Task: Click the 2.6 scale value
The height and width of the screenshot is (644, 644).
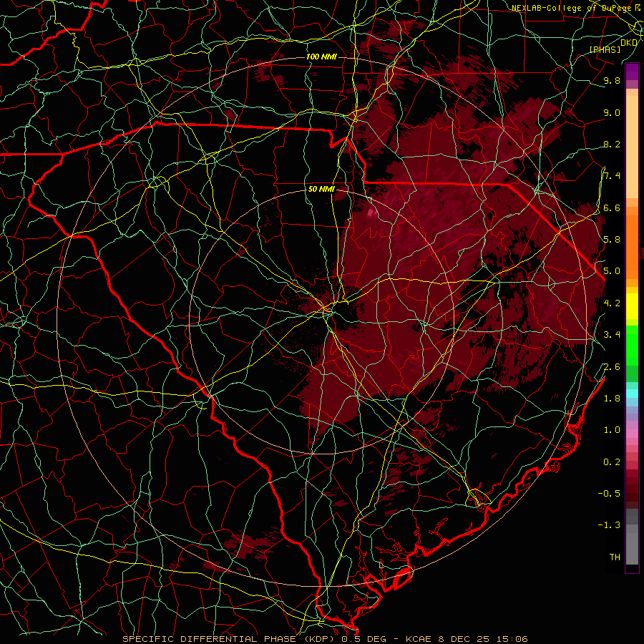Action: [612, 367]
